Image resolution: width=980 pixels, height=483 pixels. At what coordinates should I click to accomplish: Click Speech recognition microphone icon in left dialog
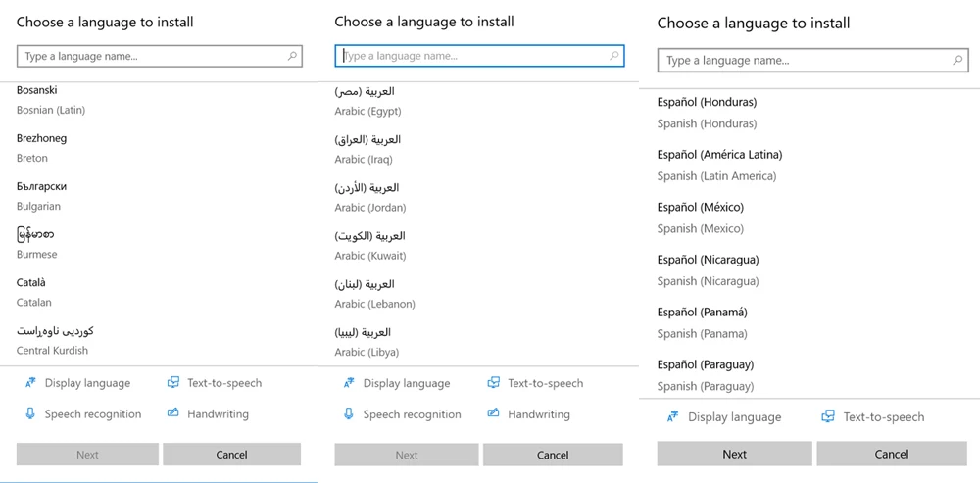[30, 413]
